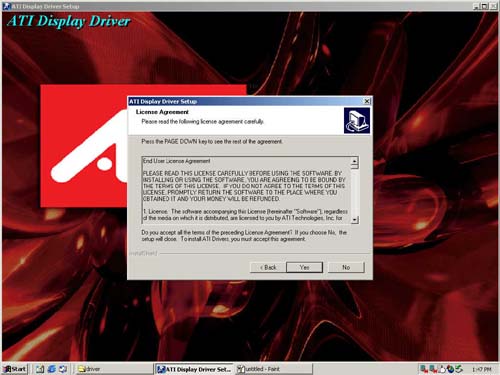
Task: Switch to untitled - Paint taskbar button
Action: point(273,369)
